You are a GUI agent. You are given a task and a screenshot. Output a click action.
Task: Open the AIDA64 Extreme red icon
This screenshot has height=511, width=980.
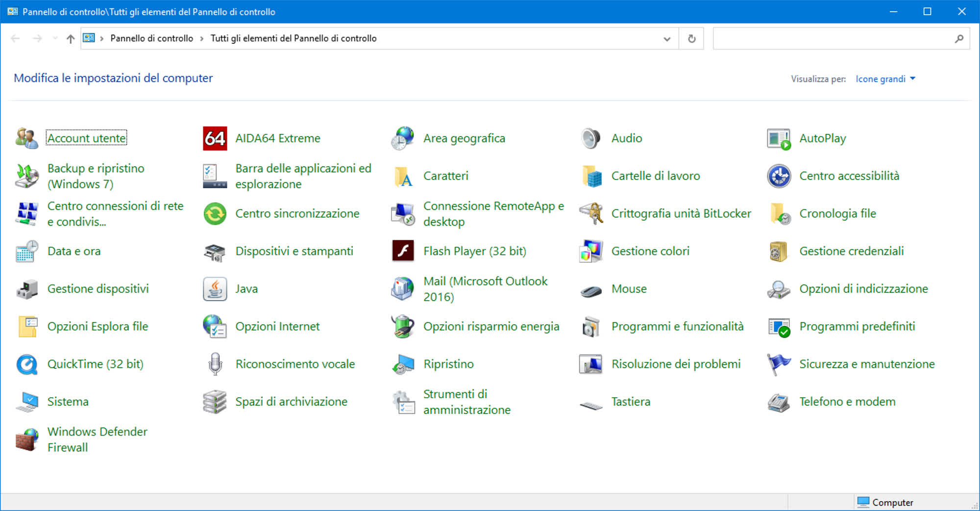[215, 138]
